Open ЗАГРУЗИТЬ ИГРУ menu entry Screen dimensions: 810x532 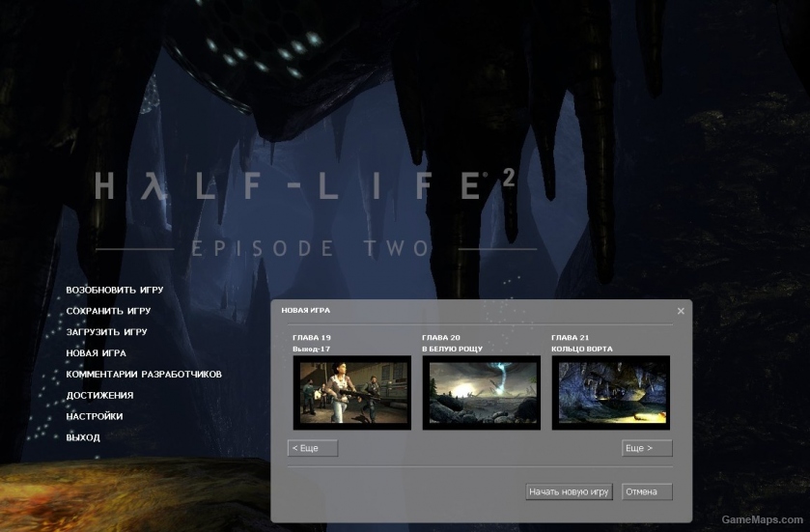click(x=106, y=332)
